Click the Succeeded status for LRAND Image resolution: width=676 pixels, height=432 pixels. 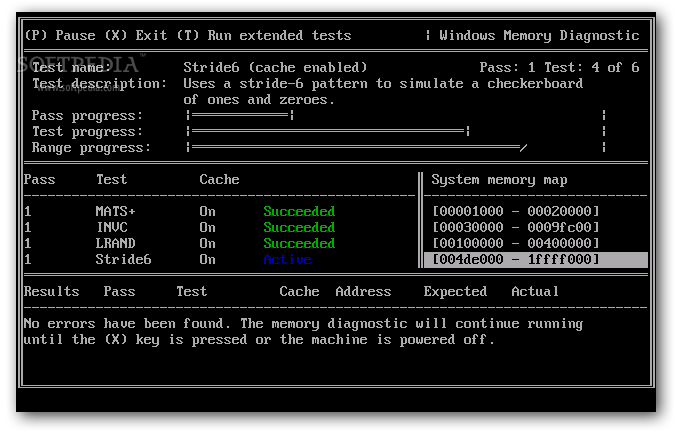pos(299,243)
